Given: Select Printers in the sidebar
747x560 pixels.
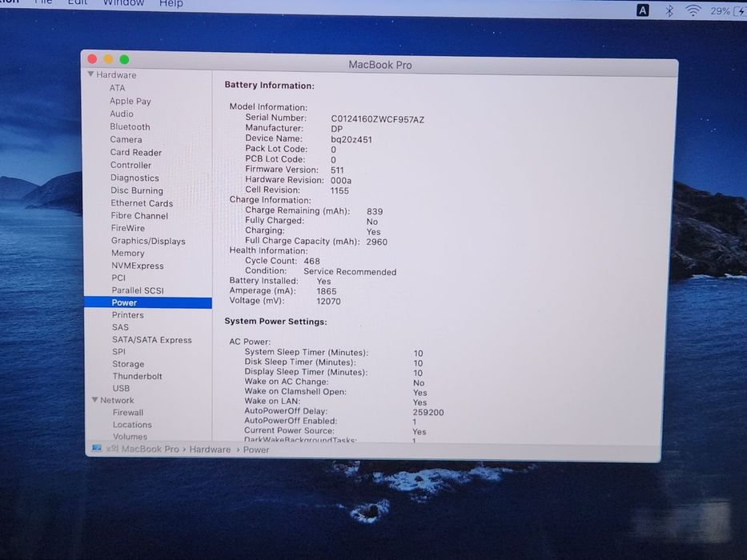Looking at the screenshot, I should (x=127, y=315).
